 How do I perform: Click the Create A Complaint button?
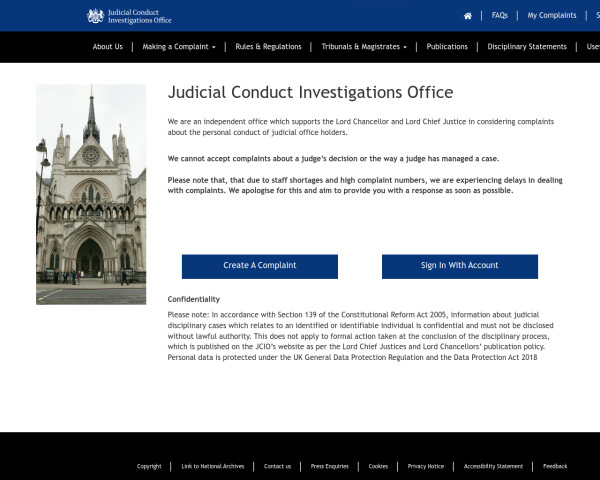click(x=260, y=266)
